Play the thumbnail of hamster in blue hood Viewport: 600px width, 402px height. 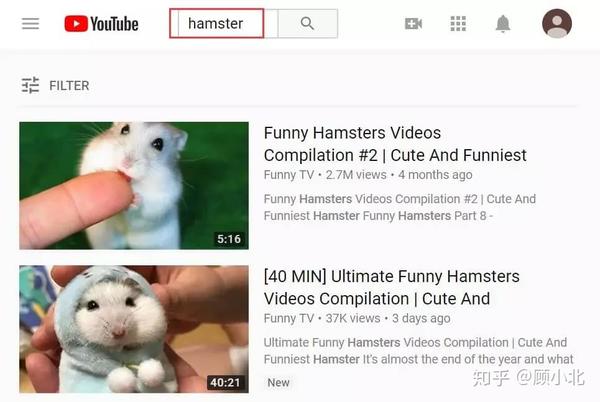point(134,329)
